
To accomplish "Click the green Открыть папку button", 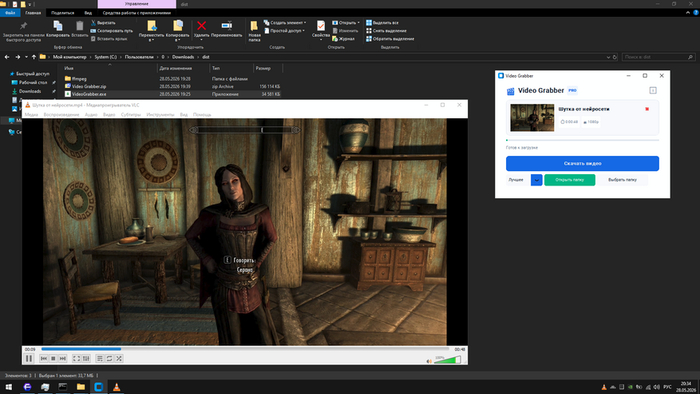I will (570, 180).
